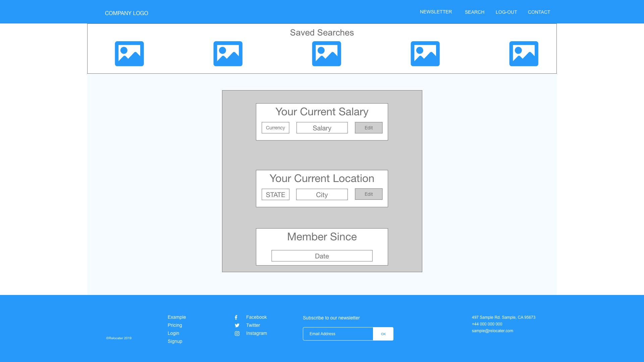Click the first saved search image icon
644x362 pixels.
pos(129,54)
